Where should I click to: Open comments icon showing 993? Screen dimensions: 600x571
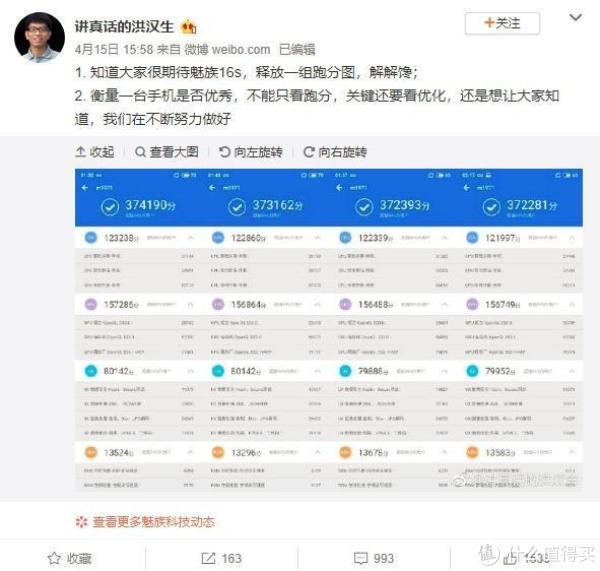tap(361, 558)
